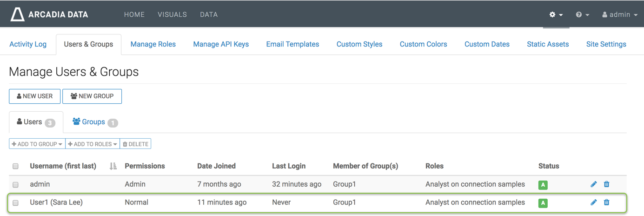Select the User1 (Sara Lee) checkbox
This screenshot has height=216, width=644.
(x=15, y=203)
